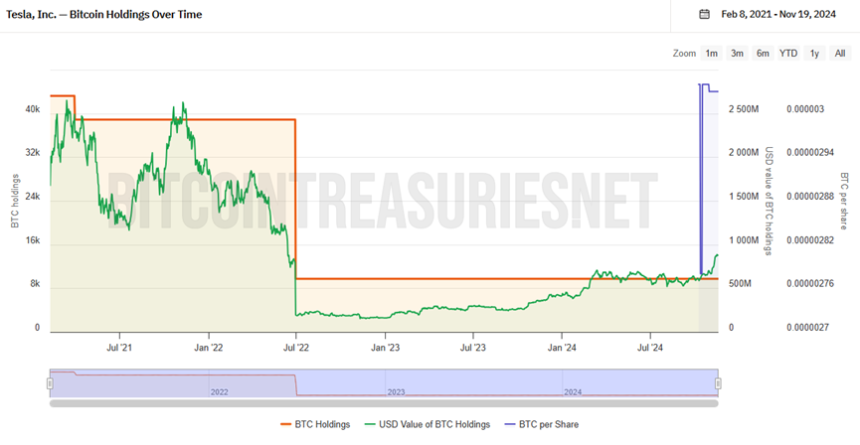Image resolution: width=860 pixels, height=445 pixels.
Task: Set zoom to 6m
Action: point(763,53)
